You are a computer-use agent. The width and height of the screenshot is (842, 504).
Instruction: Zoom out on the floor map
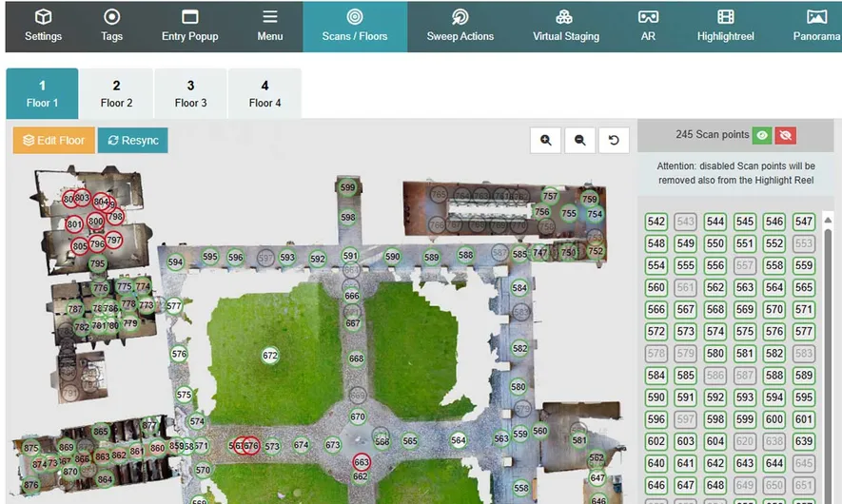click(579, 140)
